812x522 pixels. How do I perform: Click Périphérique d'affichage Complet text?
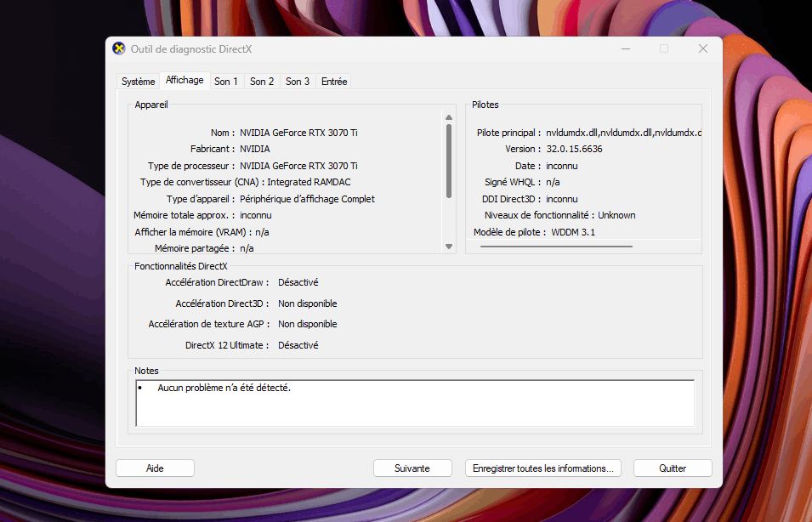[x=307, y=199]
